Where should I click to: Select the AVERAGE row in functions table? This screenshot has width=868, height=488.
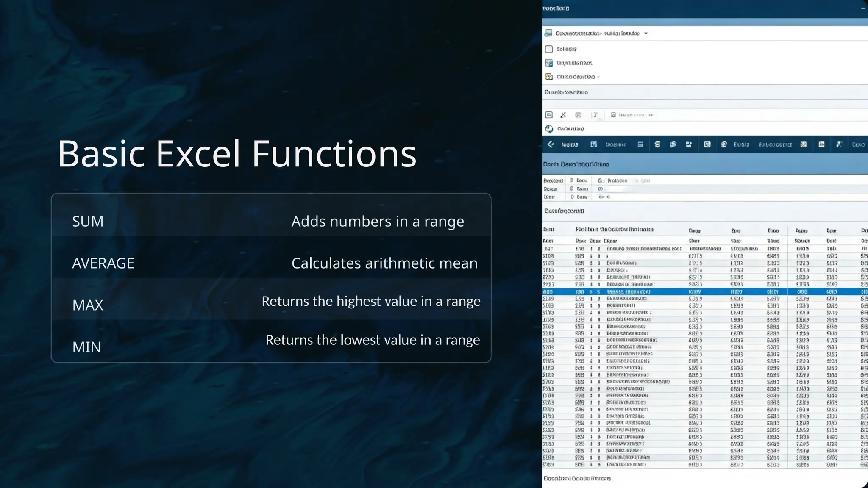[271, 263]
